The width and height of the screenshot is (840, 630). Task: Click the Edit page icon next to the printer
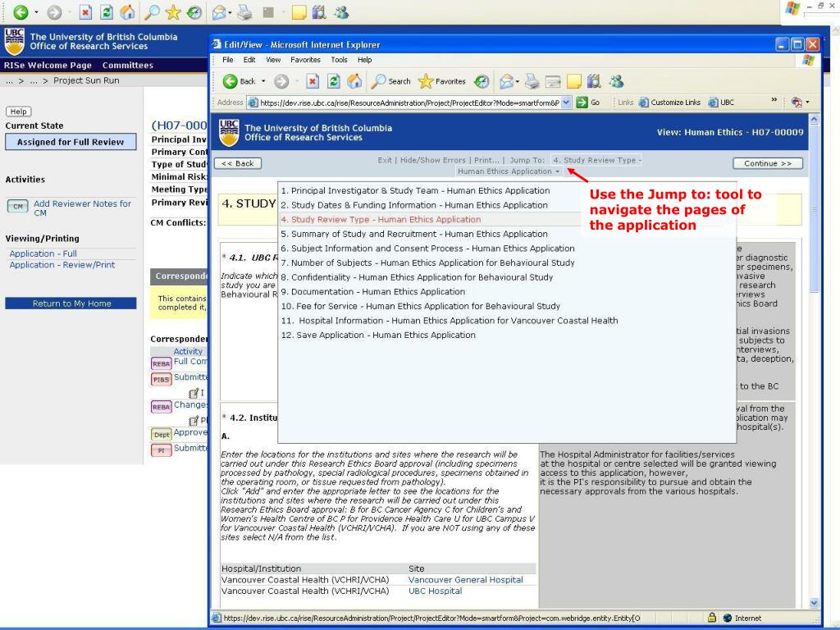pos(552,81)
